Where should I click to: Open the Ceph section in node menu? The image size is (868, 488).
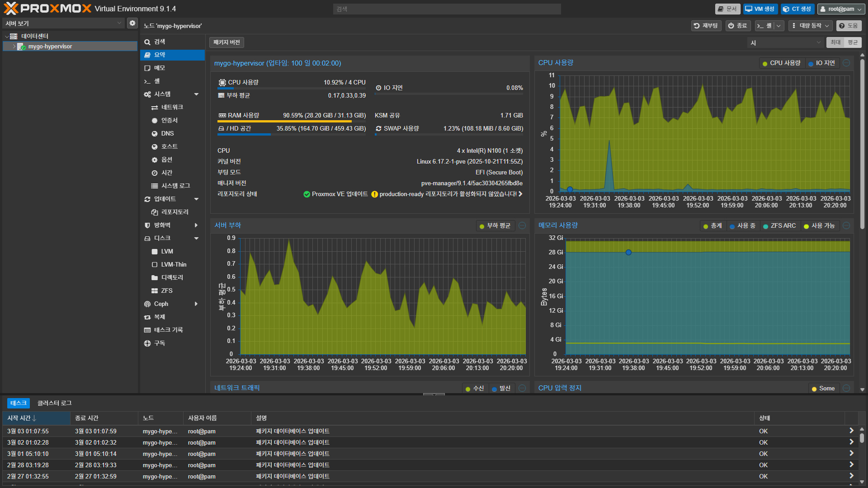(161, 304)
